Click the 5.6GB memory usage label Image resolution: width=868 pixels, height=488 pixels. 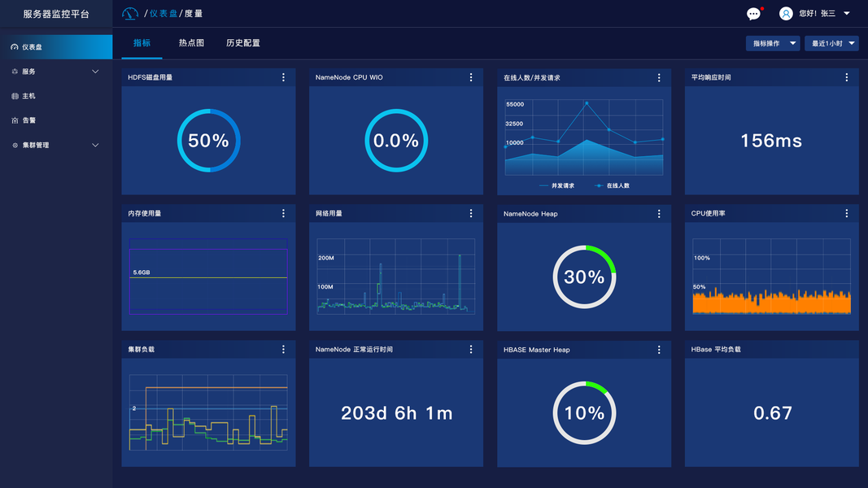[142, 272]
